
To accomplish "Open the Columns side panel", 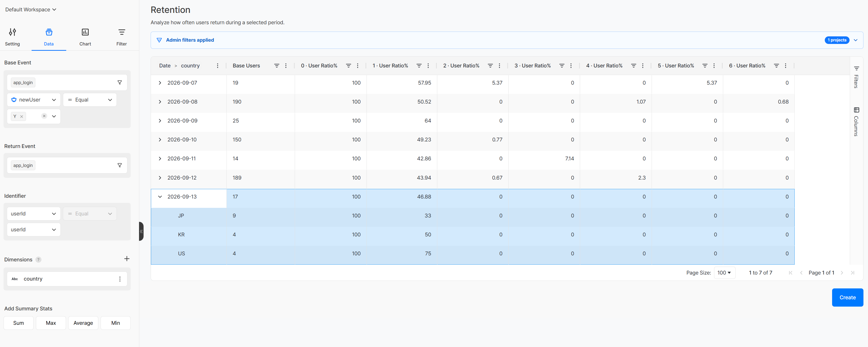I will 856,121.
